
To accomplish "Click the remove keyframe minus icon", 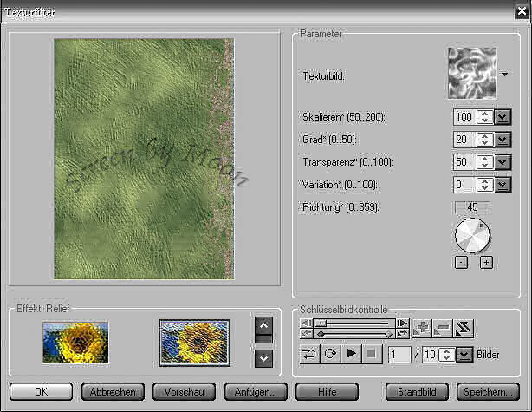I will (x=442, y=327).
